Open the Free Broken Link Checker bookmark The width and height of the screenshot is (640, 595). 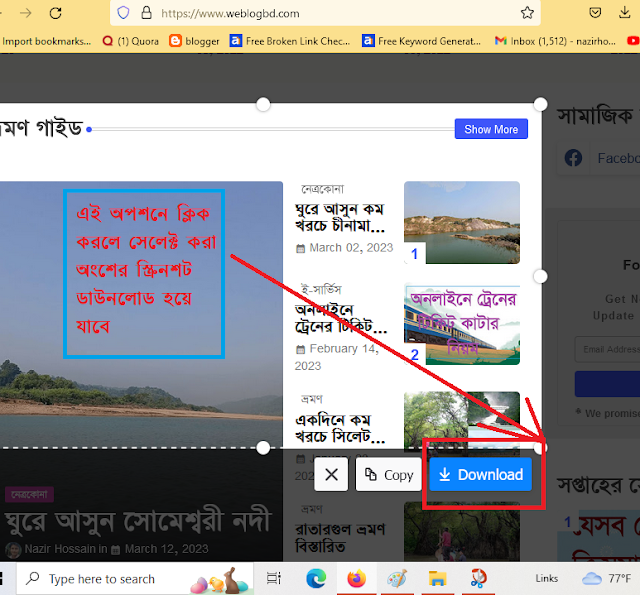point(290,41)
